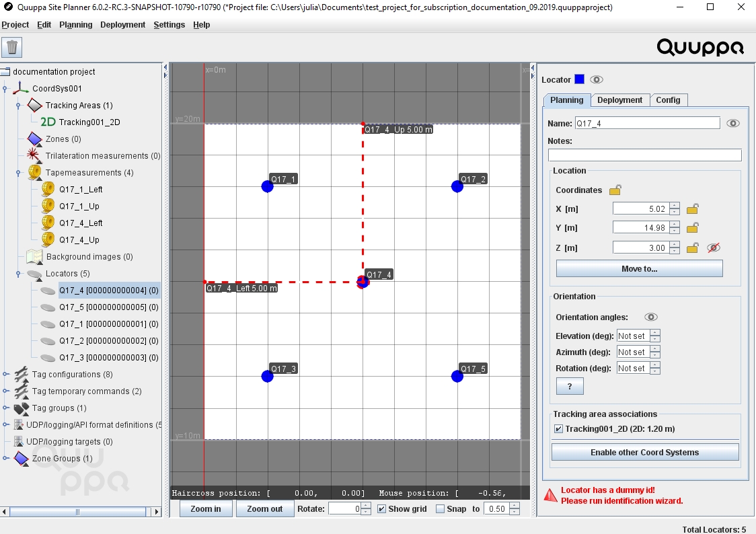Click the Zoom in button

pyautogui.click(x=206, y=509)
